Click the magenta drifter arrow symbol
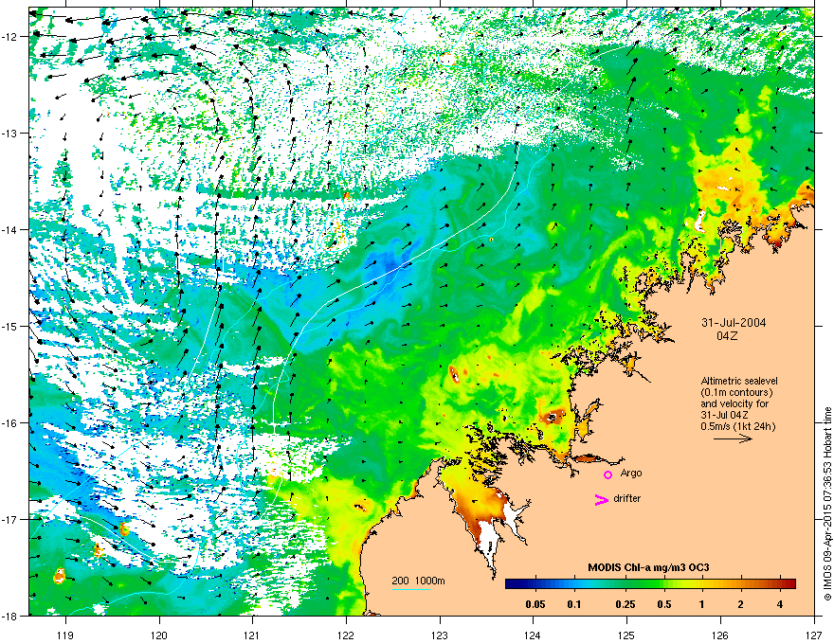Viewport: 834px width, 644px height. pos(601,499)
